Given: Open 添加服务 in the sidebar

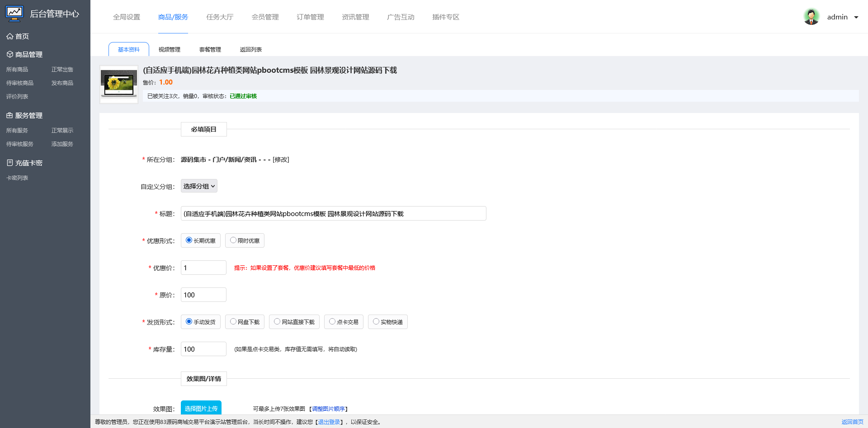Looking at the screenshot, I should 62,144.
